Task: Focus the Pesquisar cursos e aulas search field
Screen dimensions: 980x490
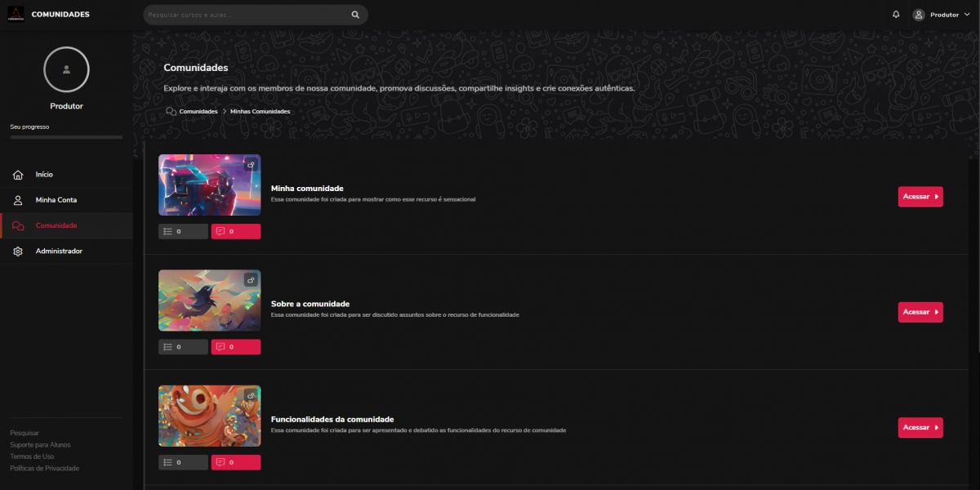Action: click(245, 15)
